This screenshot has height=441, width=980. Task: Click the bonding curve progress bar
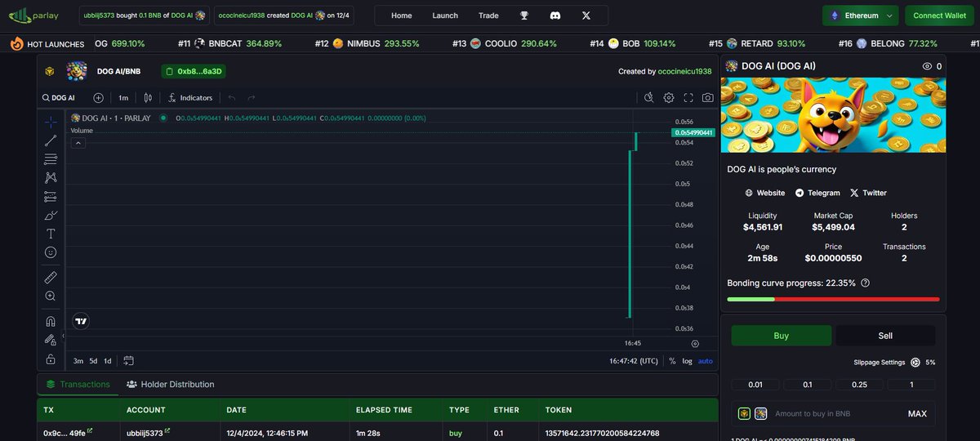tap(833, 299)
